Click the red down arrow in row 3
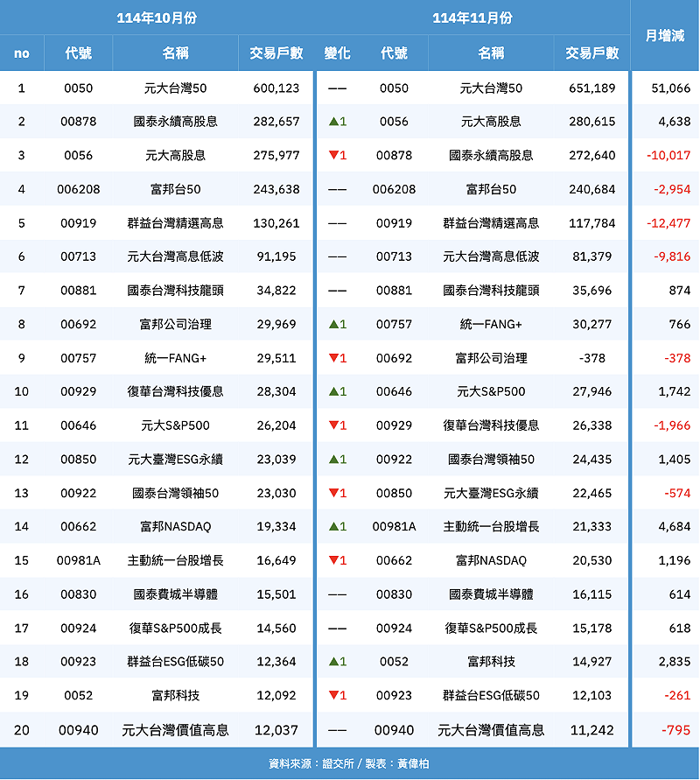 pyautogui.click(x=333, y=156)
